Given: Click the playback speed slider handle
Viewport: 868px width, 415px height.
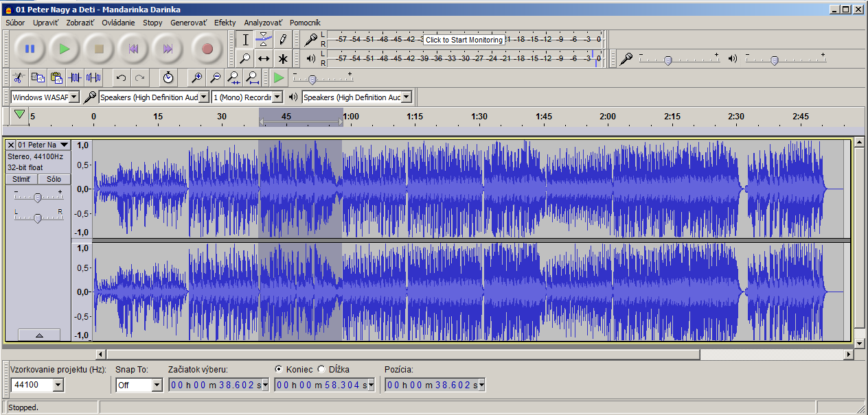Looking at the screenshot, I should coord(312,80).
